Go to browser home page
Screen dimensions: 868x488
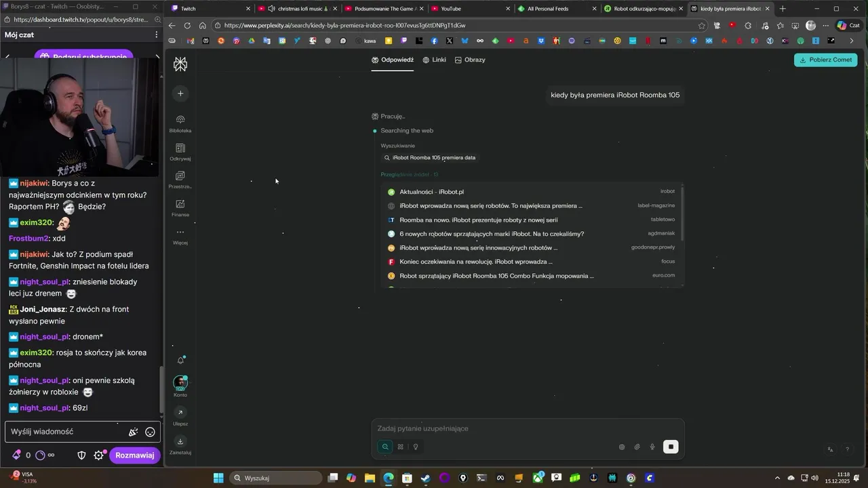[202, 25]
